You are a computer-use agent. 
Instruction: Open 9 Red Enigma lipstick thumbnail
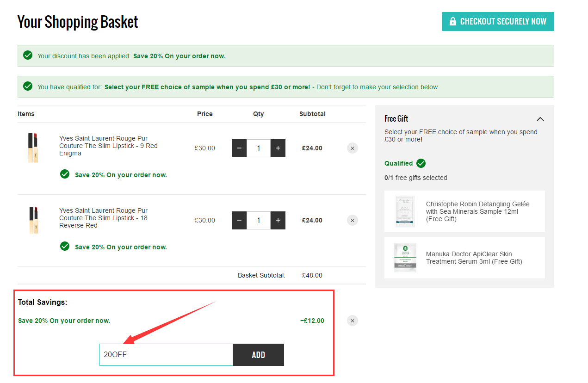point(33,148)
